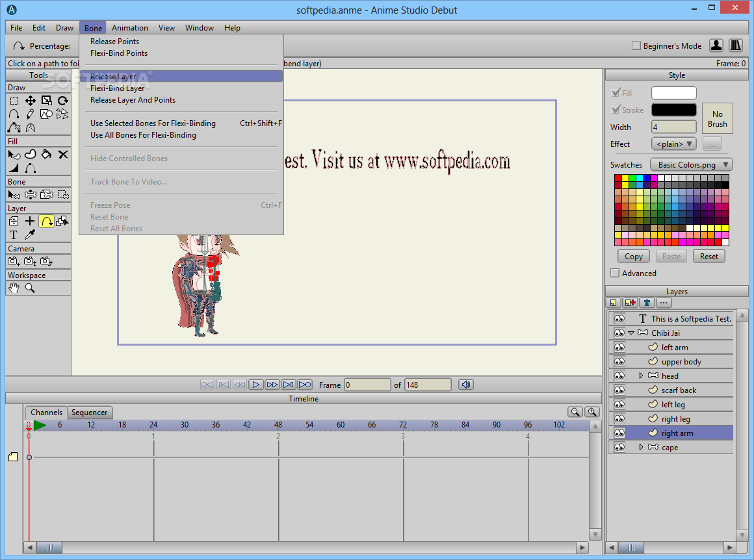Toggle the audio speaker button
The height and width of the screenshot is (560, 754).
coord(466,385)
